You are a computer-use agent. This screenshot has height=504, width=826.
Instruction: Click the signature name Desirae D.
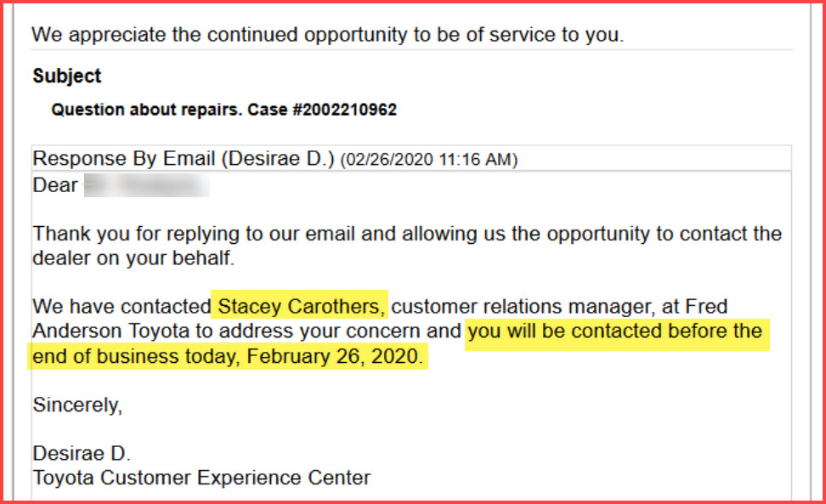point(82,454)
